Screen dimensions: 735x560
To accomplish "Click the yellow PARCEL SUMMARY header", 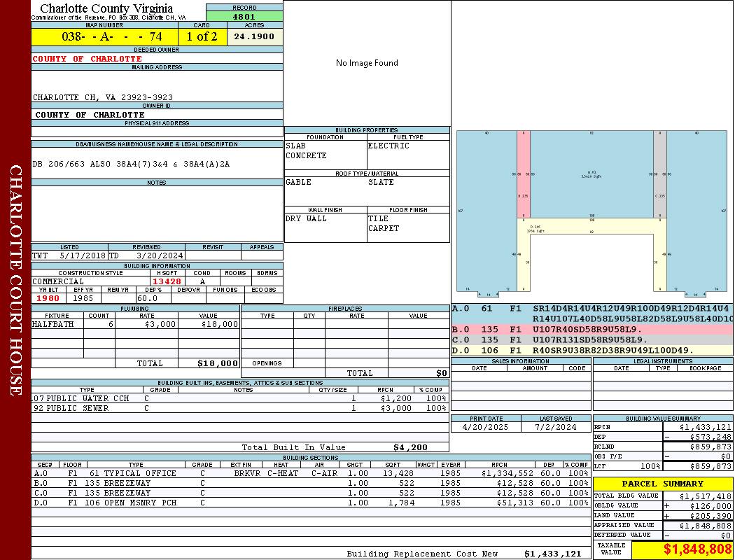I will [662, 484].
